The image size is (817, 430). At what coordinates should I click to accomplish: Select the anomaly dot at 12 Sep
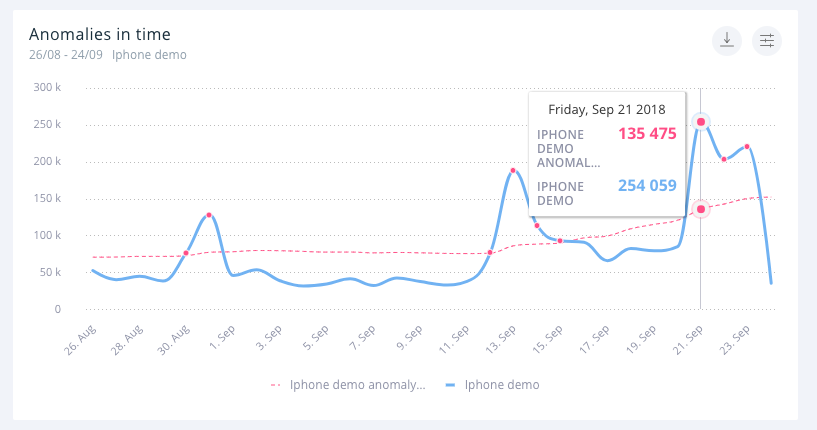[489, 253]
